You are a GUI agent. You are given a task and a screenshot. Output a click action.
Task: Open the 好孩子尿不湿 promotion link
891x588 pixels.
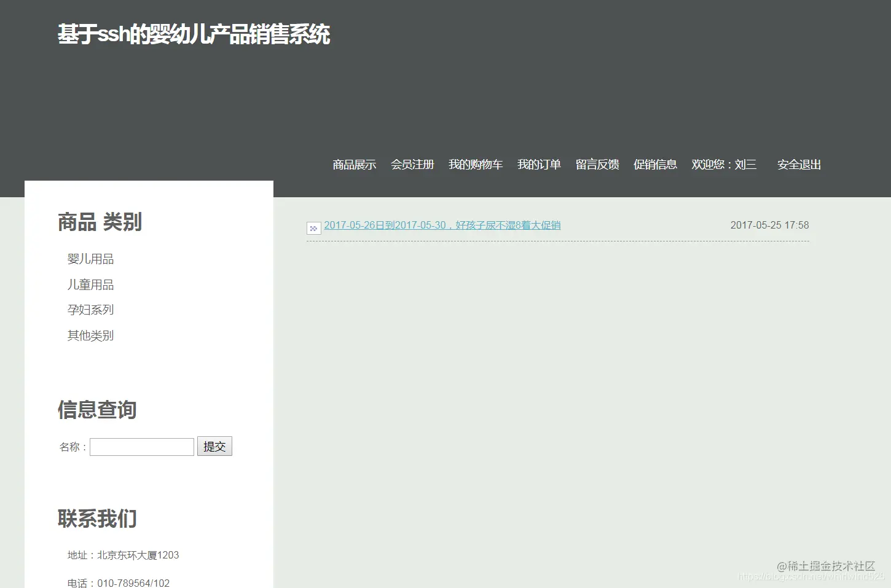point(442,225)
